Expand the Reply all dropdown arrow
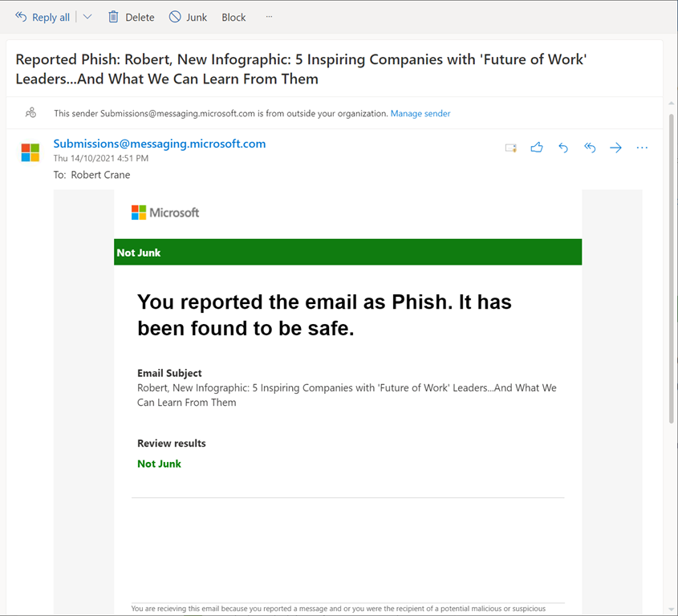The image size is (678, 616). pos(87,17)
